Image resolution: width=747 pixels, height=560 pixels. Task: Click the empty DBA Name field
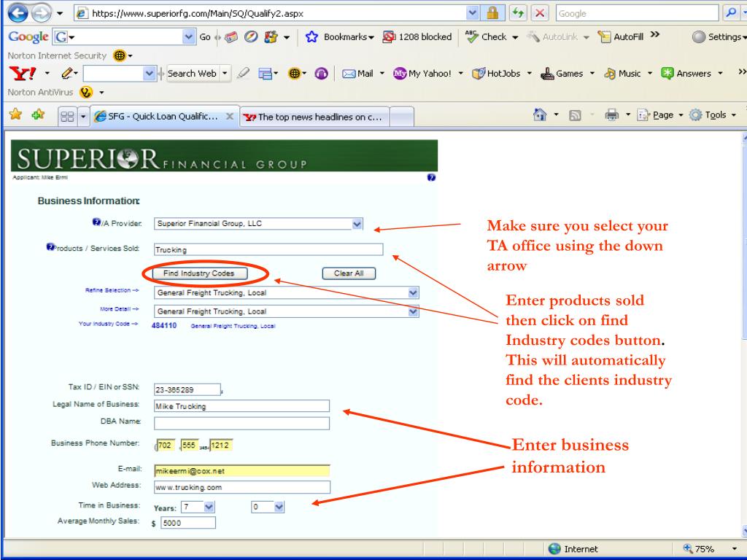(x=241, y=424)
